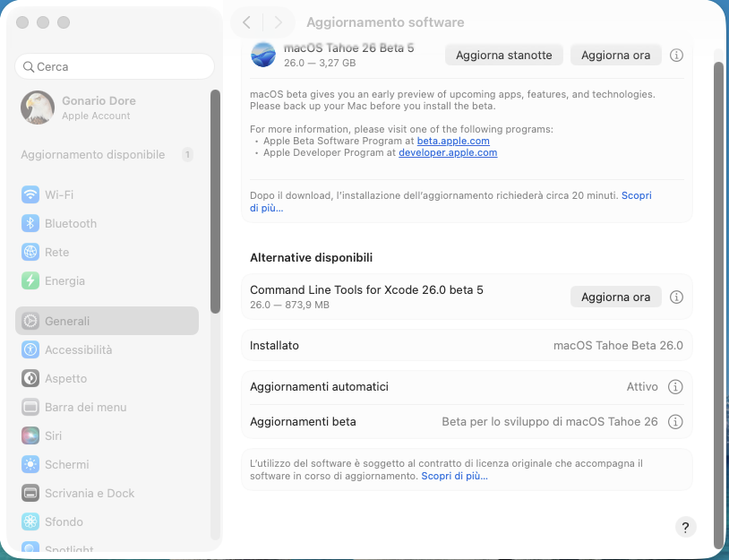Open Aggiornamento disponibile sidebar entry
This screenshot has width=729, height=560.
point(107,154)
